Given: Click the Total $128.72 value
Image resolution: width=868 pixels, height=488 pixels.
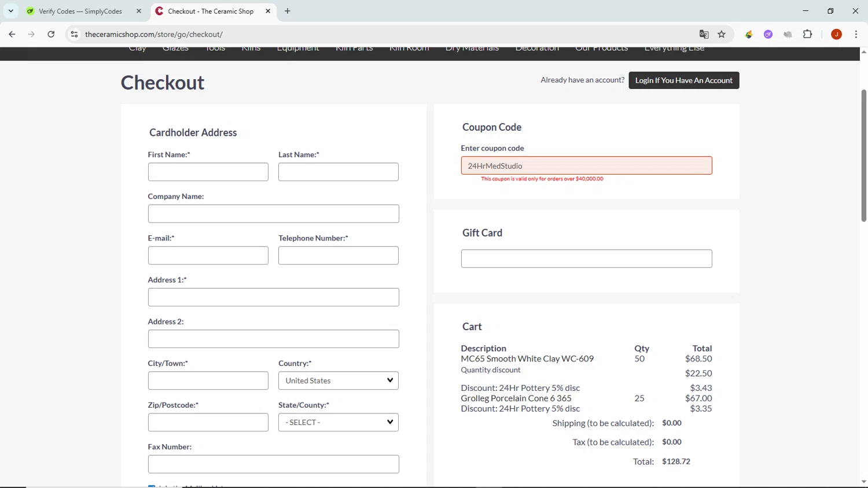Looking at the screenshot, I should 676,461.
